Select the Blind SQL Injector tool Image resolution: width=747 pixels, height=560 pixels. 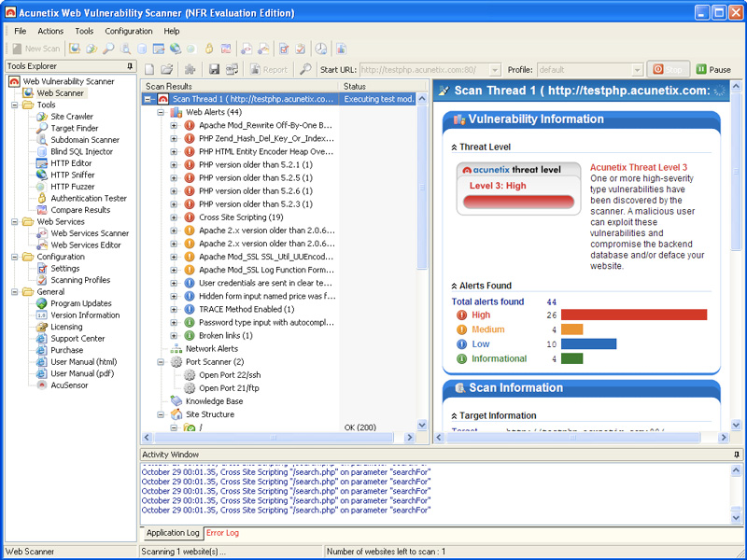[81, 151]
